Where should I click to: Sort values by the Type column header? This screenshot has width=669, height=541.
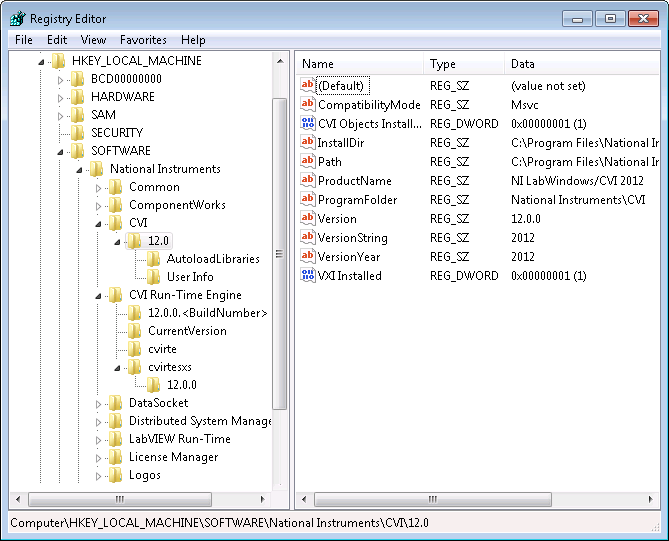pos(464,64)
